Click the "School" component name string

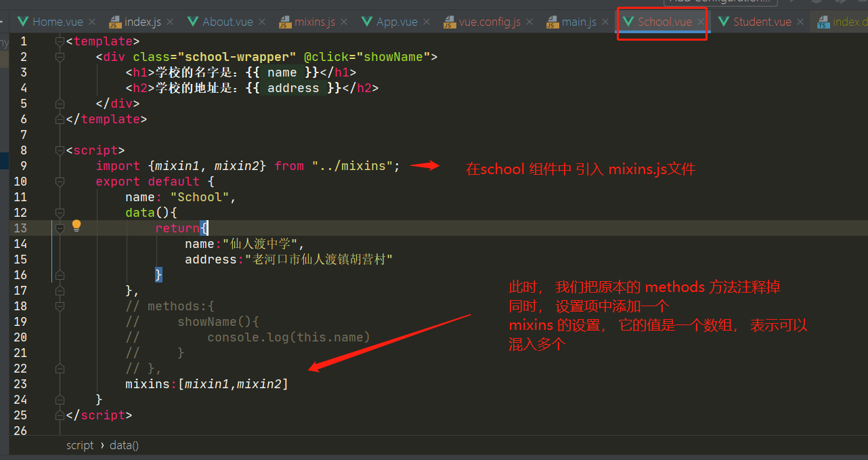point(200,197)
